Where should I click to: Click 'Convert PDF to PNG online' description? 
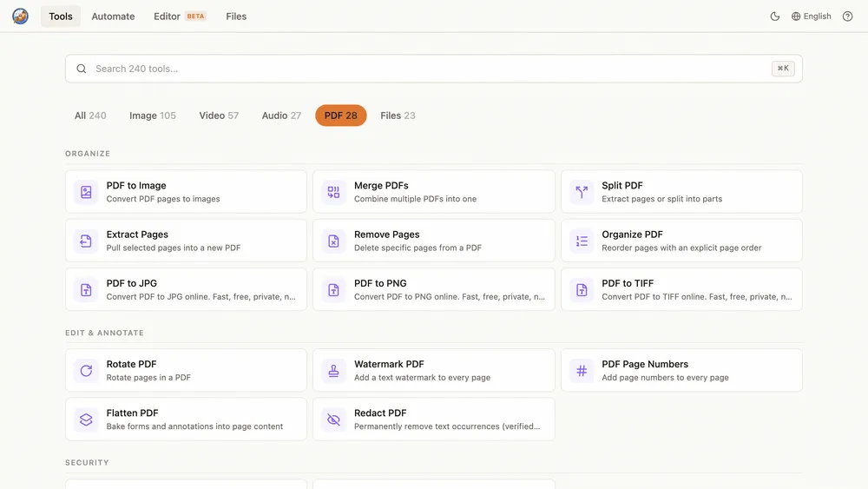450,297
